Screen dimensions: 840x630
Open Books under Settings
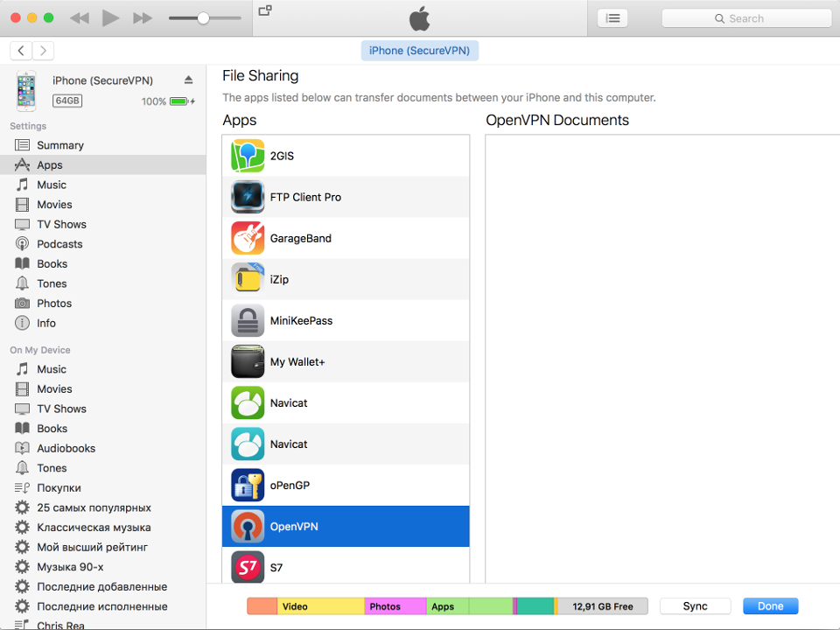103,264
